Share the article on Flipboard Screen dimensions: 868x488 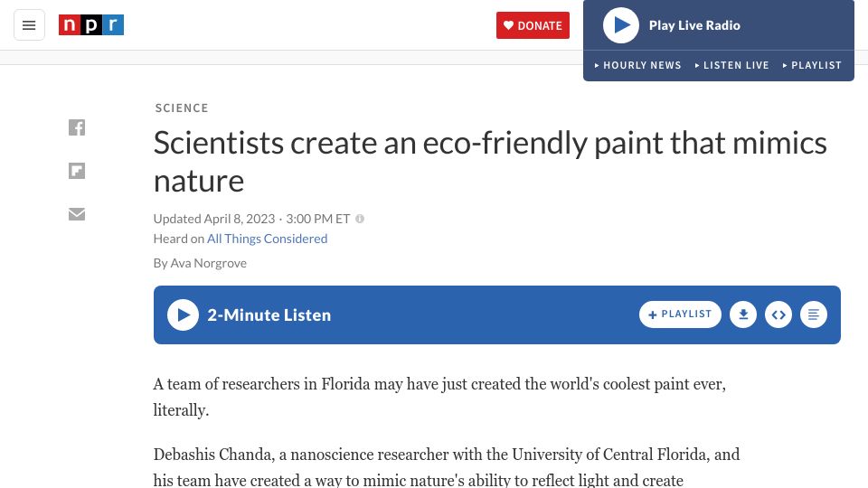tap(77, 171)
